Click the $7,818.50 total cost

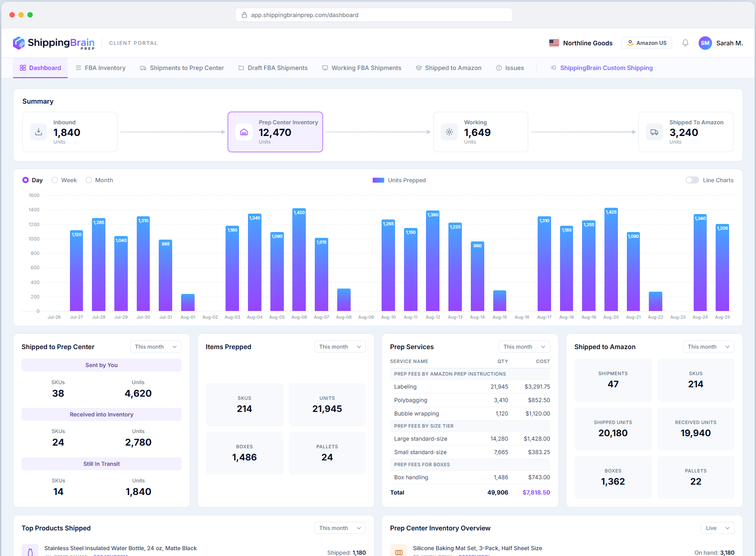click(536, 492)
